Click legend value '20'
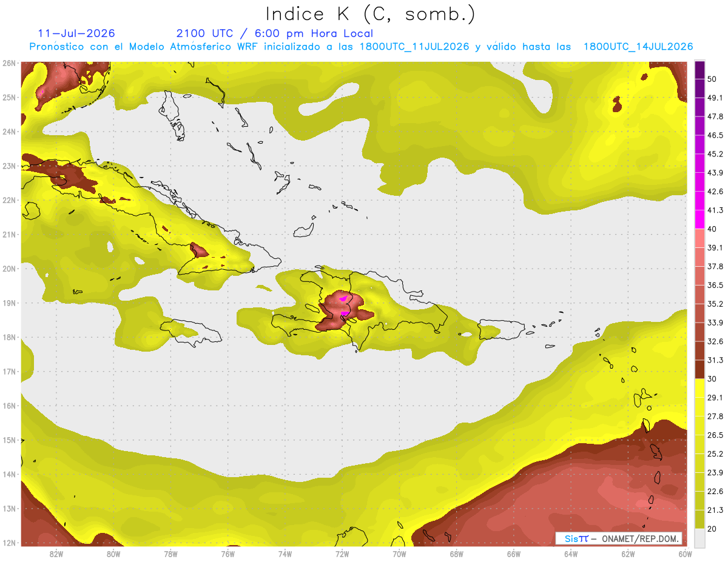Image resolution: width=728 pixels, height=562 pixels. [x=713, y=529]
